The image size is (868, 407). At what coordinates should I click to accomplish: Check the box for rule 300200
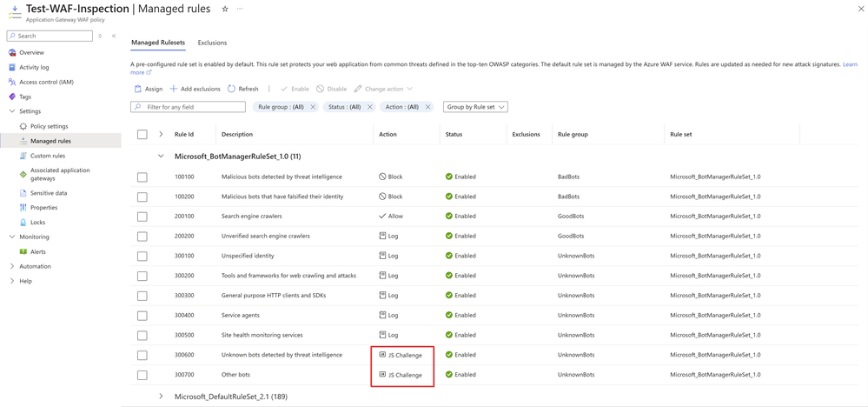point(142,276)
